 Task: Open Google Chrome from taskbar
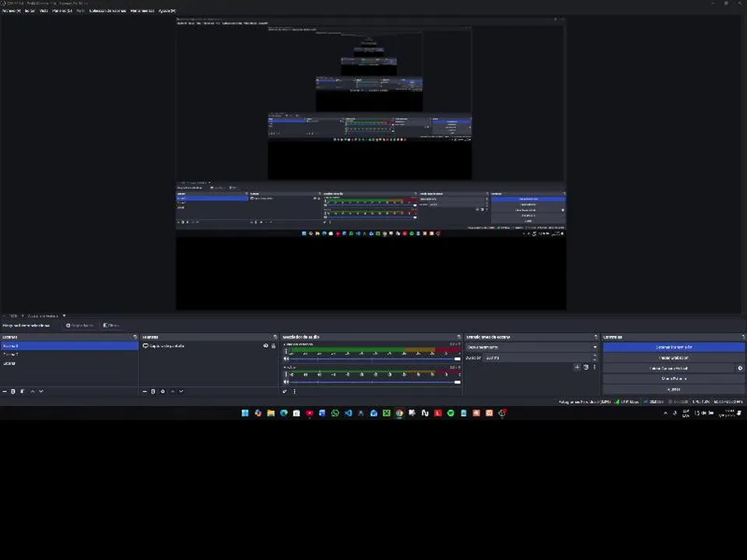pyautogui.click(x=399, y=413)
